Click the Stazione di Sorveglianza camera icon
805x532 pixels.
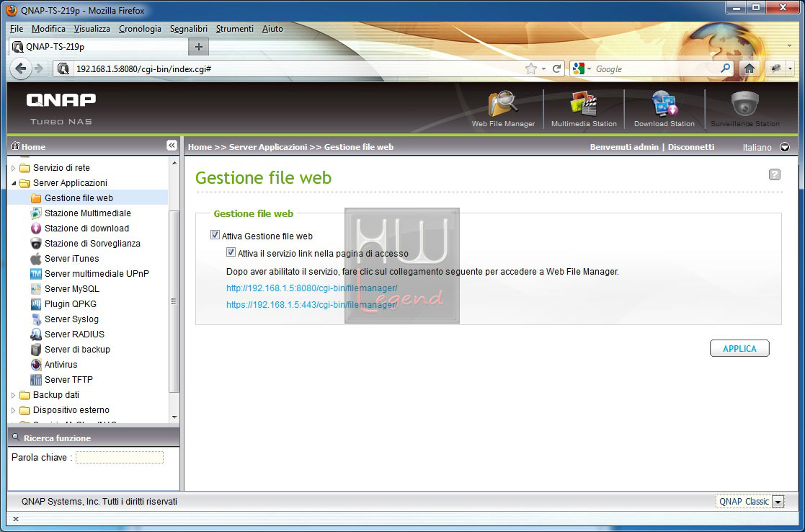[x=36, y=244]
